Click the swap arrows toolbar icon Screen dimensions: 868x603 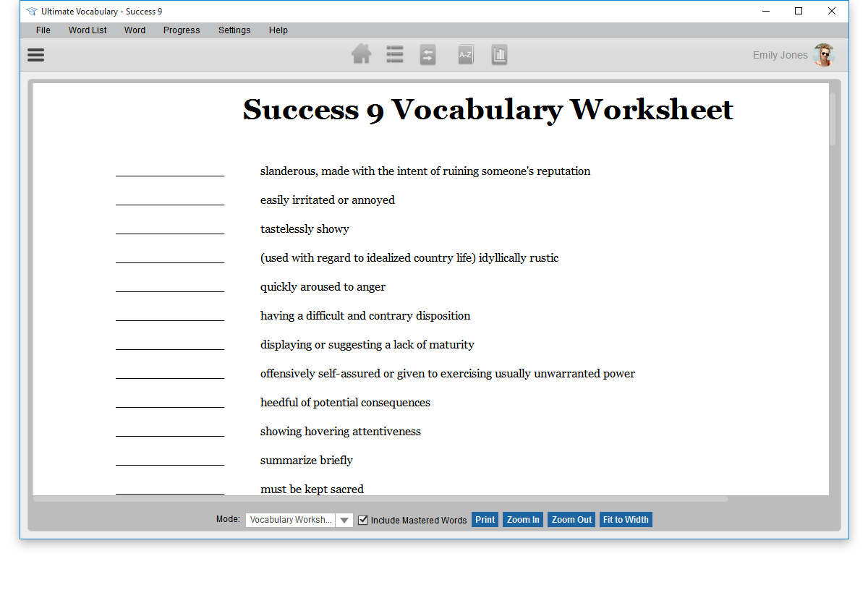point(428,55)
